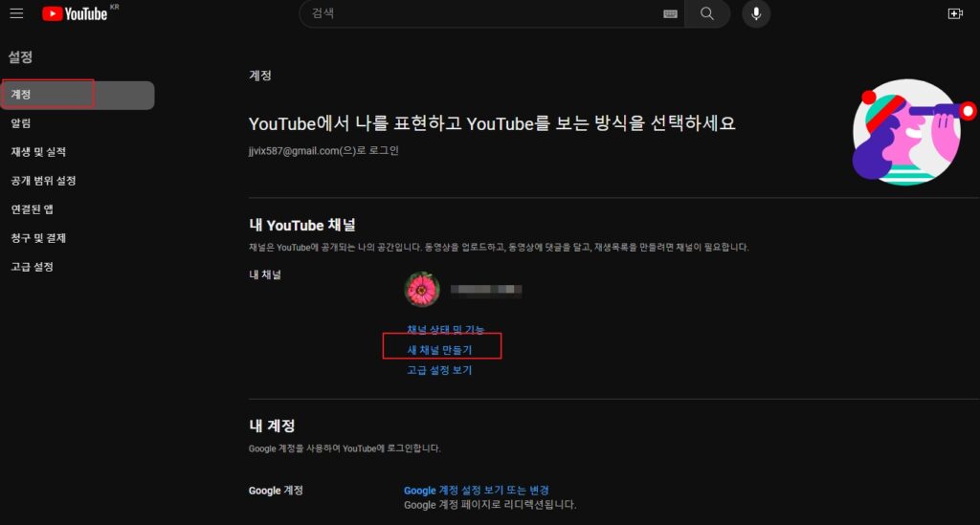Screen dimensions: 980x525
Task: Start voice search with microphone icon
Action: point(756,13)
